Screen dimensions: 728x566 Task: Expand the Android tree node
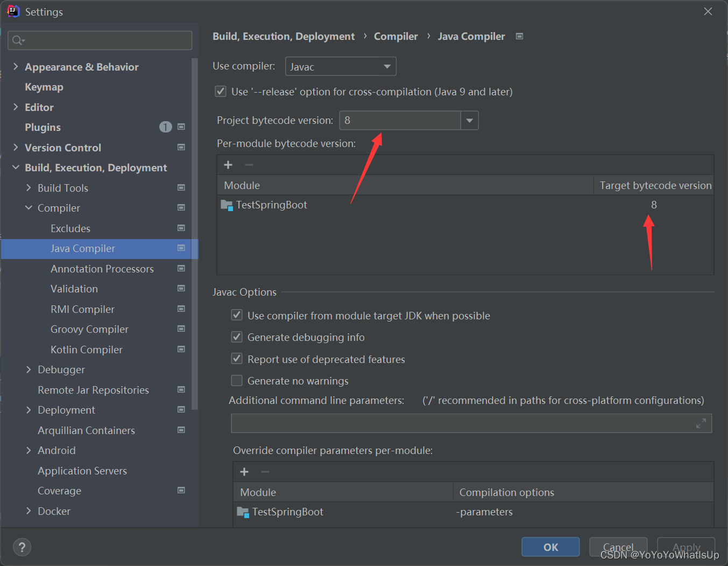coord(29,450)
